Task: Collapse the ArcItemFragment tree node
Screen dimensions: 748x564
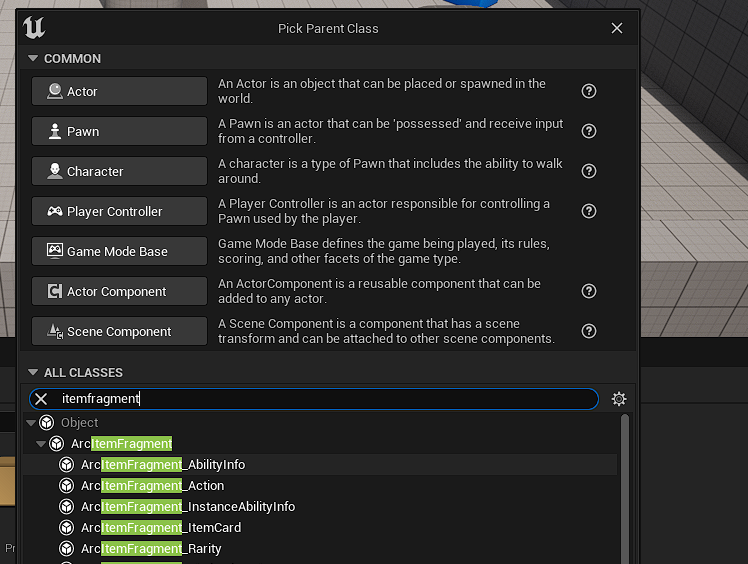Action: click(x=41, y=444)
